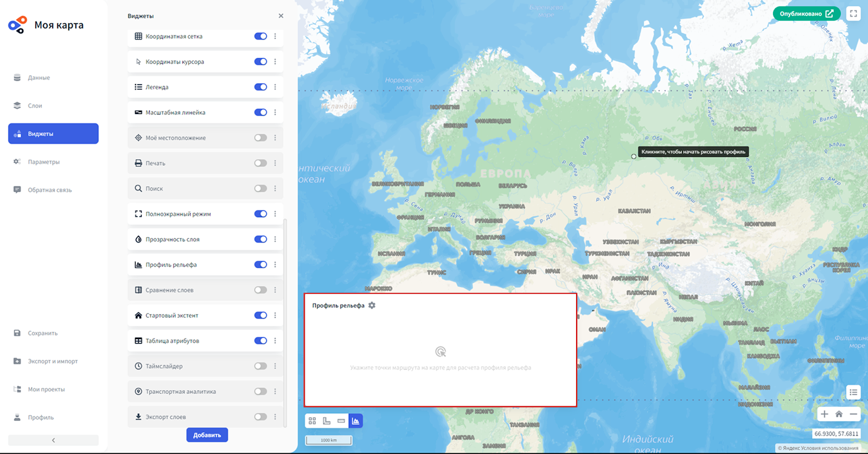The height and width of the screenshot is (454, 868).
Task: Open options menu for Стартовый экстент
Action: (275, 315)
